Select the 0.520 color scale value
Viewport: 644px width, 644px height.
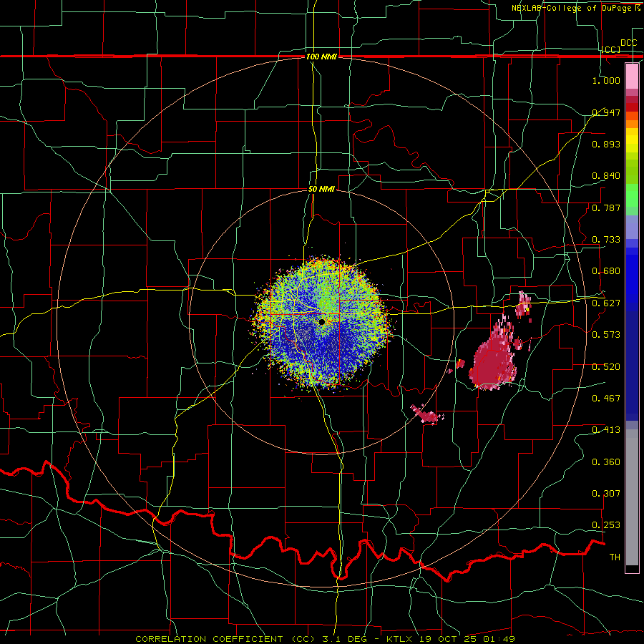[606, 367]
